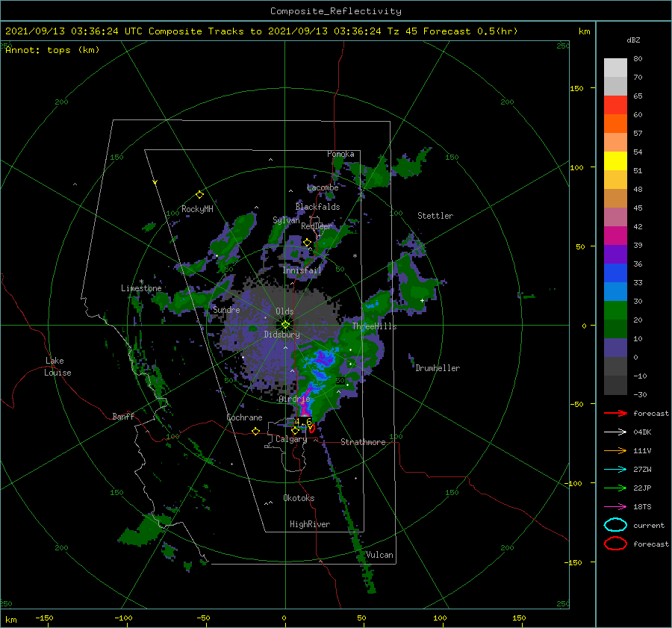The height and width of the screenshot is (628, 672).
Task: Click the asterisk marker above Limestone
Action: [141, 282]
